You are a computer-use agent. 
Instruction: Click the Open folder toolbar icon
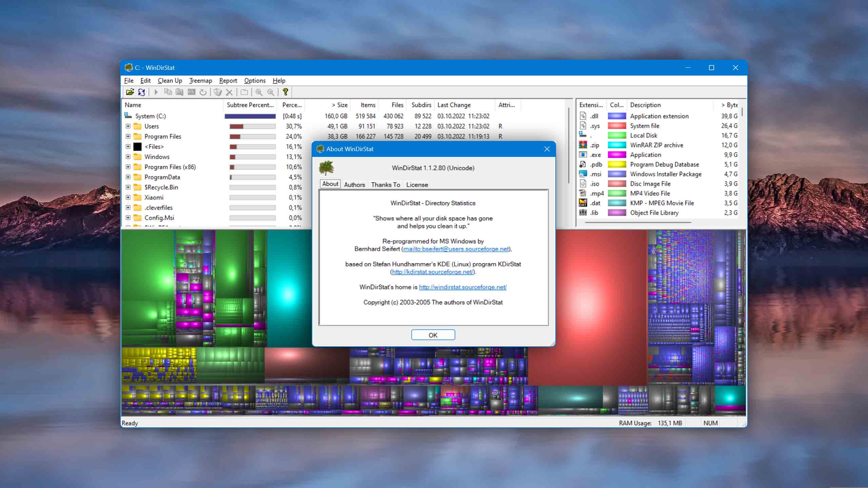[130, 92]
